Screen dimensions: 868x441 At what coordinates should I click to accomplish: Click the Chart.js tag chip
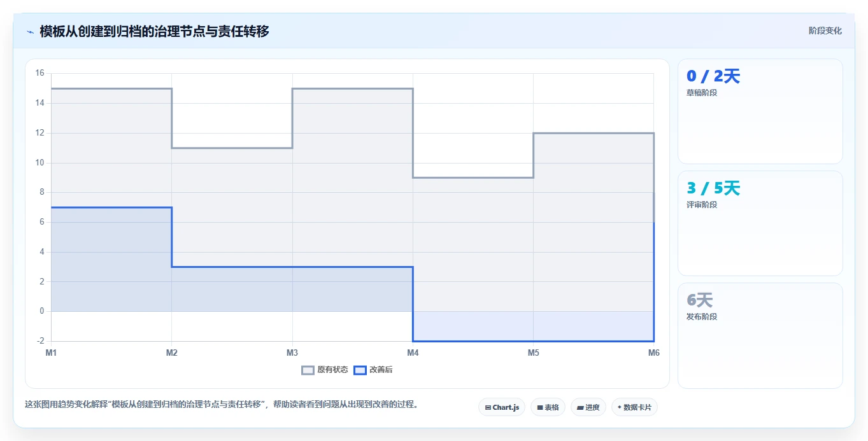(502, 407)
